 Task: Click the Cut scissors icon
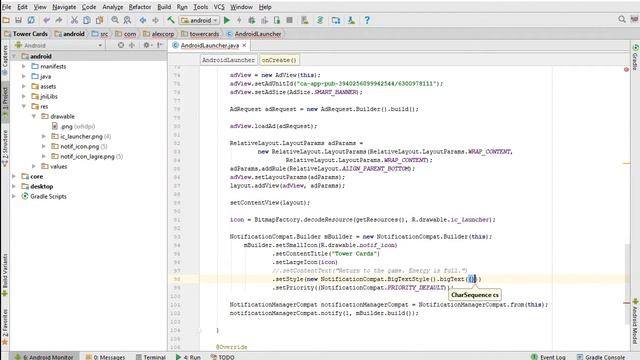(x=74, y=20)
